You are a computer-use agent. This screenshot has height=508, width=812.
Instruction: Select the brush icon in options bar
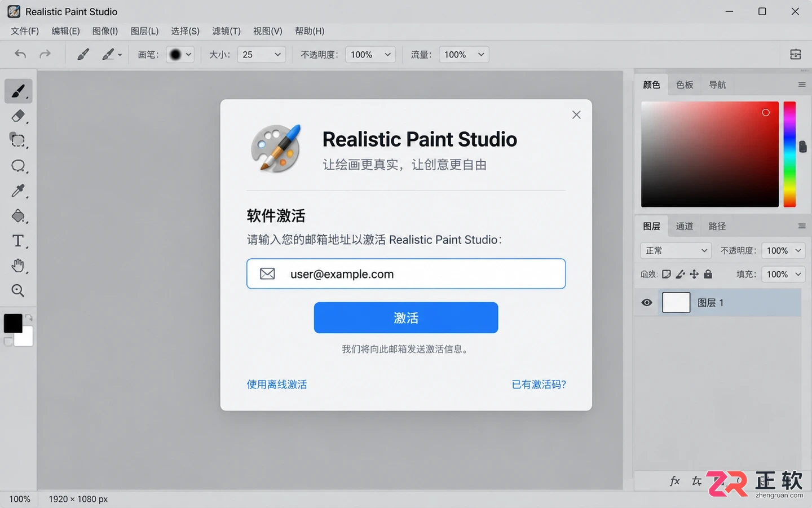(x=83, y=54)
